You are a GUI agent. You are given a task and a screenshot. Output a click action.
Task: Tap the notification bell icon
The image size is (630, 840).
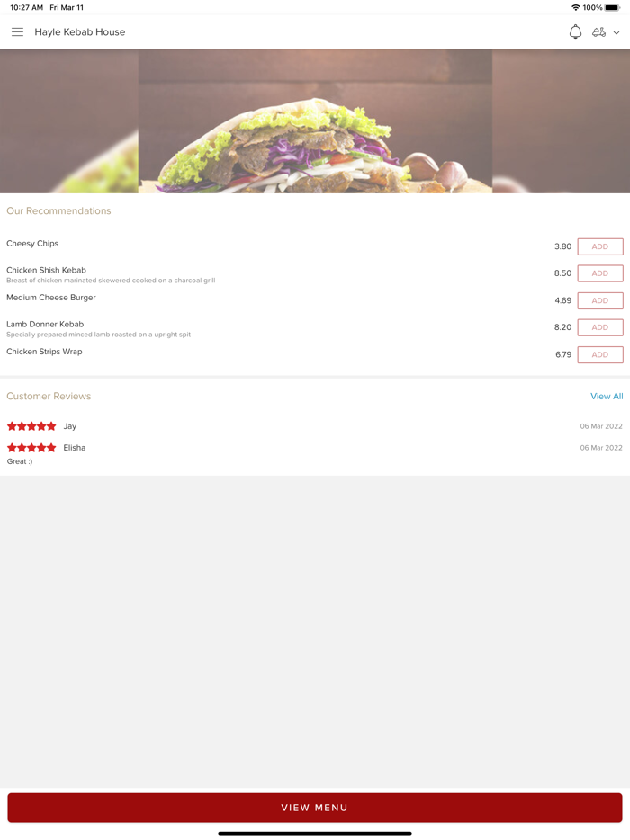tap(575, 32)
